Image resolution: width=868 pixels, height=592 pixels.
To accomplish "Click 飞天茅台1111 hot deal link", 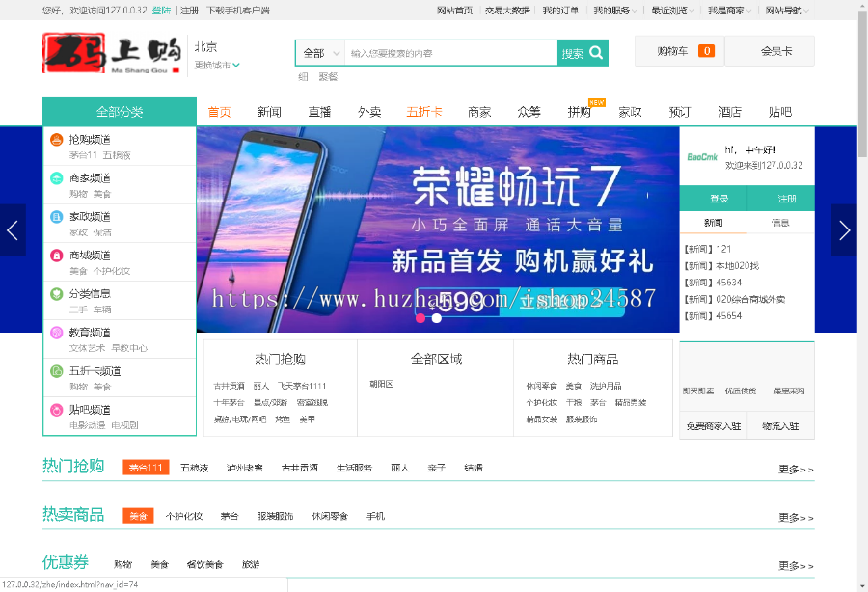I will point(302,386).
